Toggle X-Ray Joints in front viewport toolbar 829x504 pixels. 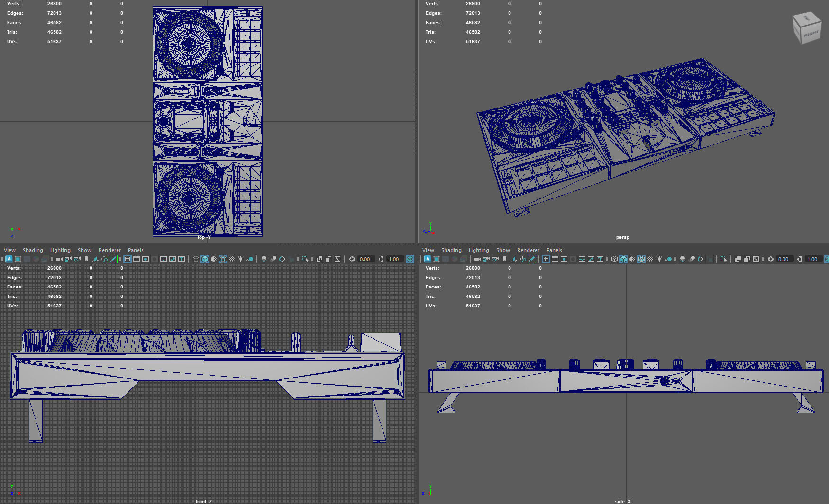tap(337, 259)
